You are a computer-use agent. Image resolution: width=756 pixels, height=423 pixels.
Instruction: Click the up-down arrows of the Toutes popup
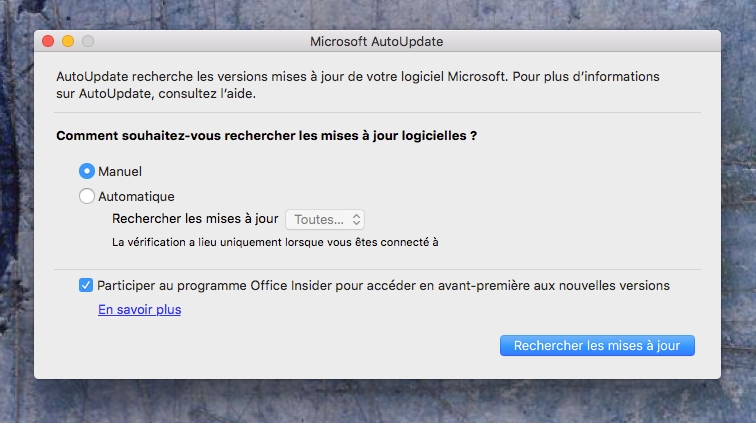tap(356, 219)
